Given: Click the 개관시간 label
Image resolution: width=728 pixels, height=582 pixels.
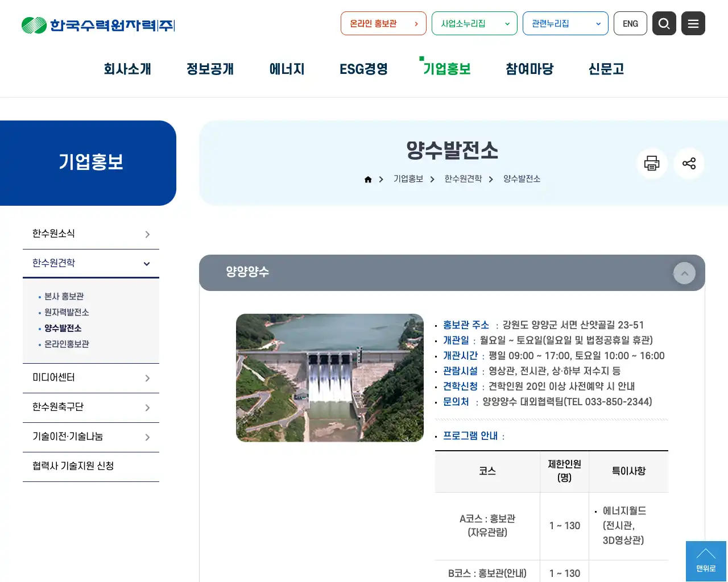Looking at the screenshot, I should click(x=460, y=356).
